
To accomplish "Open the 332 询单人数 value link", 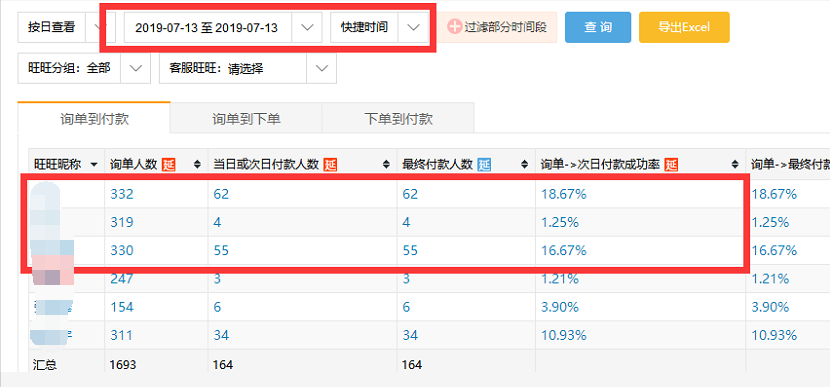I will click(x=122, y=194).
